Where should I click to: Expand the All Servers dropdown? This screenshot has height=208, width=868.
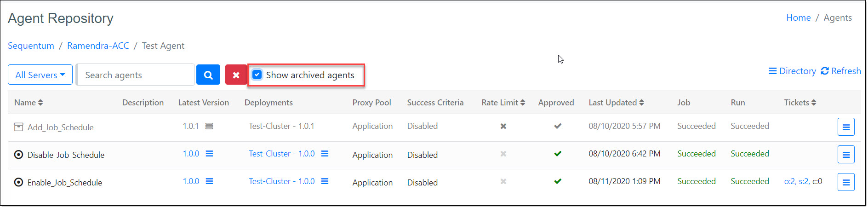pos(40,75)
